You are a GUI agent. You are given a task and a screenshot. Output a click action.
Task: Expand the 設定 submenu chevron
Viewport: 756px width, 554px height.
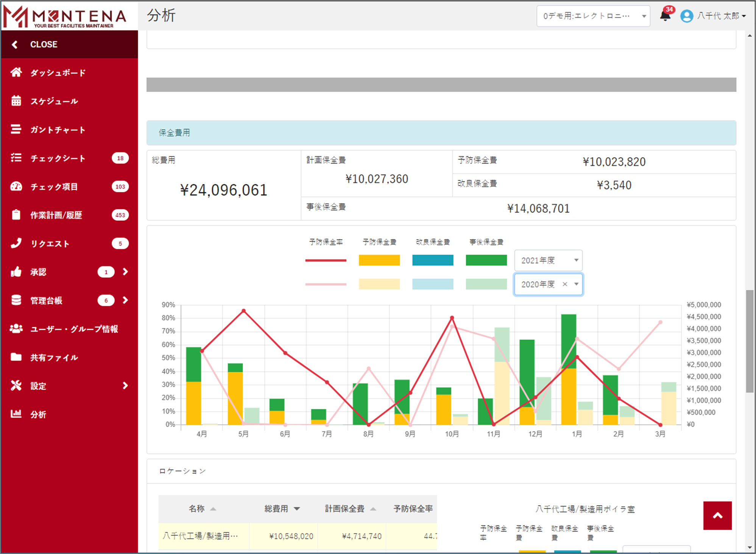pyautogui.click(x=125, y=385)
